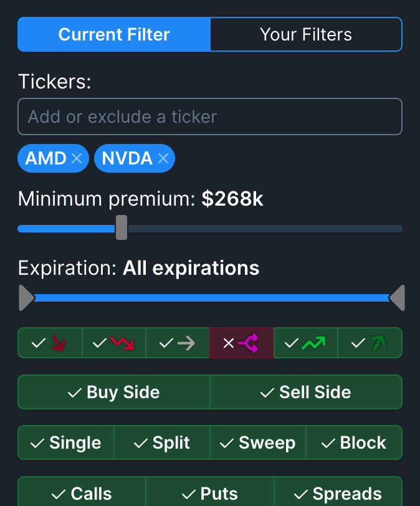Switch to the Your Filters tab
Screen dimensions: 420x506
coord(306,34)
